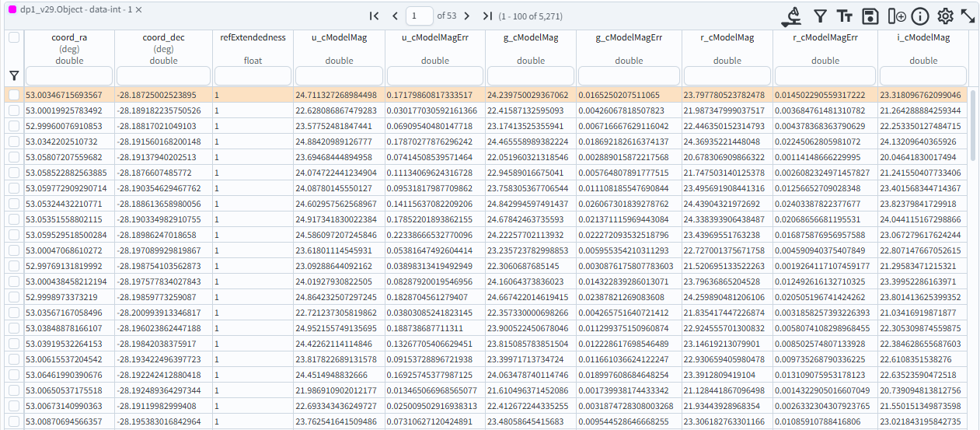Click the vertical scrollbar of the table
The height and width of the screenshot is (430, 980).
click(x=973, y=124)
